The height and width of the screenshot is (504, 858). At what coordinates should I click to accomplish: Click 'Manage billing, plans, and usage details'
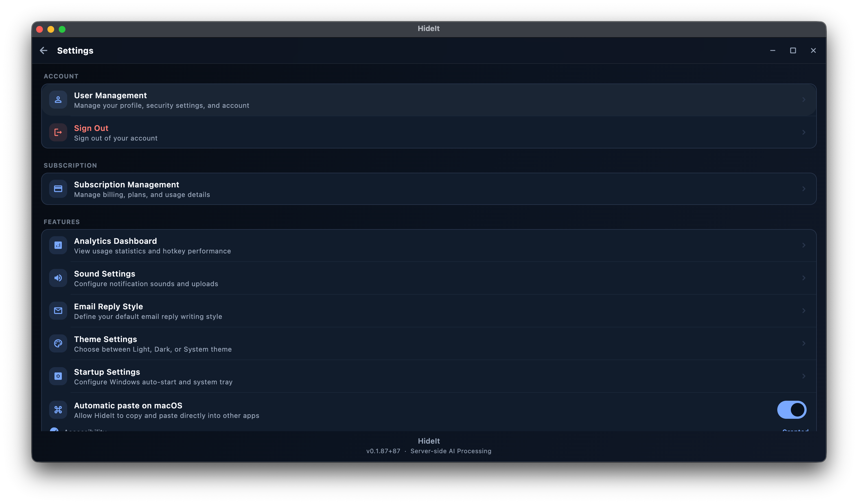click(x=142, y=195)
